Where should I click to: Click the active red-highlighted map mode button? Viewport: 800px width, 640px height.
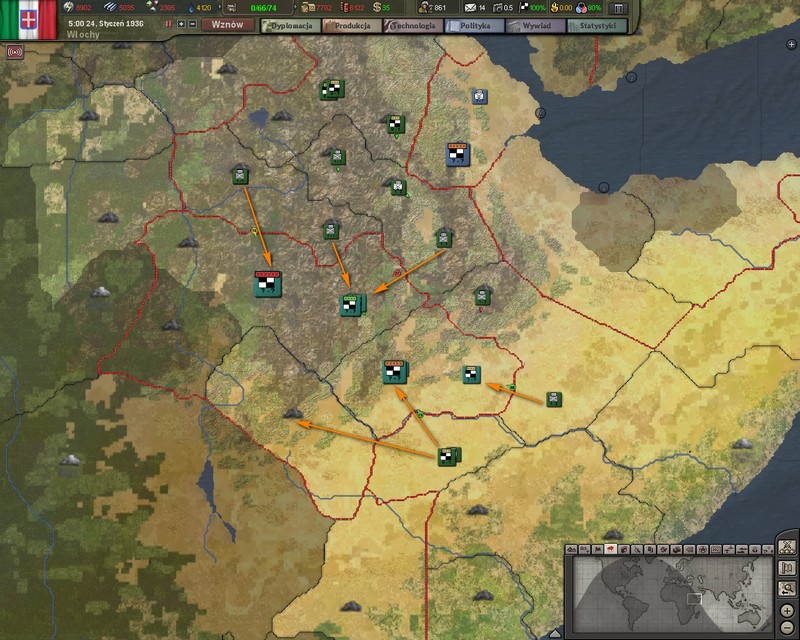tap(611, 550)
